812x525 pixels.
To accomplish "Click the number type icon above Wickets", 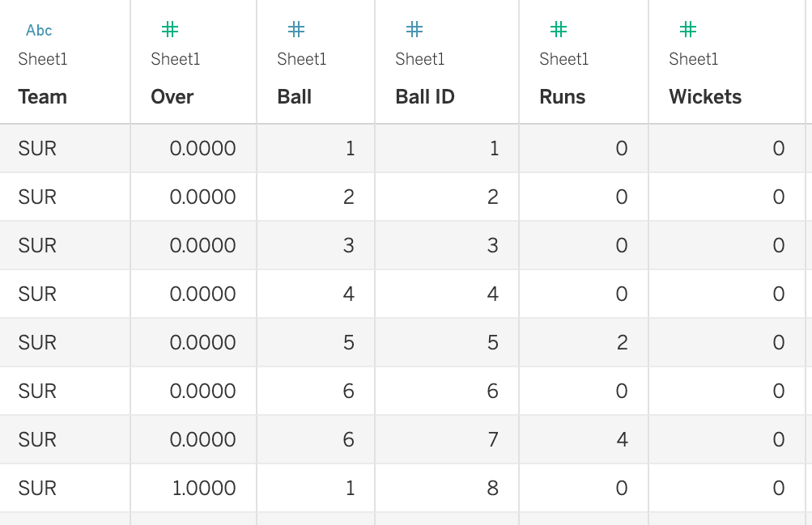I will [x=688, y=30].
